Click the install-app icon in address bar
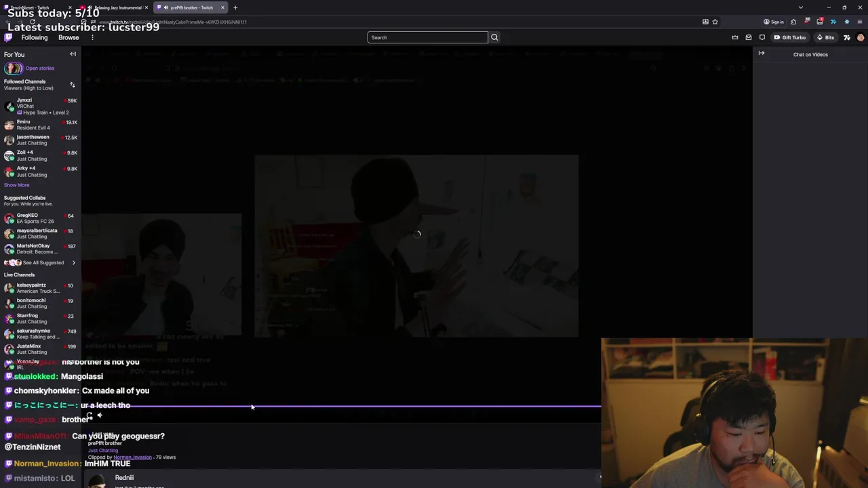The height and width of the screenshot is (488, 868). [x=705, y=22]
